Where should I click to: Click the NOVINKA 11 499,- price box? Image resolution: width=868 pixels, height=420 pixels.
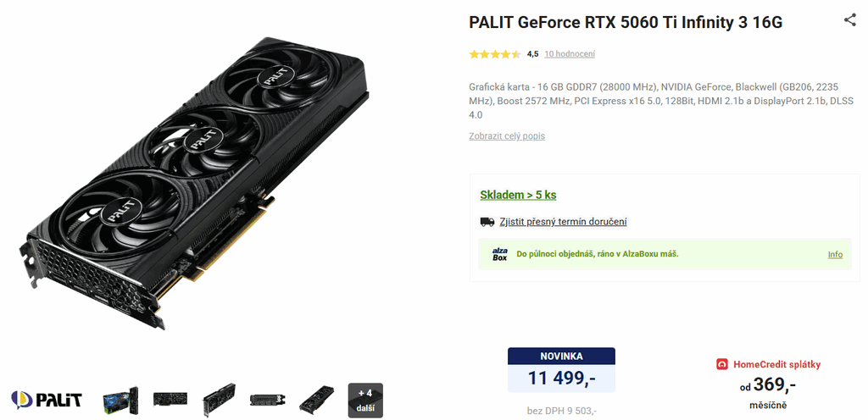(x=561, y=370)
